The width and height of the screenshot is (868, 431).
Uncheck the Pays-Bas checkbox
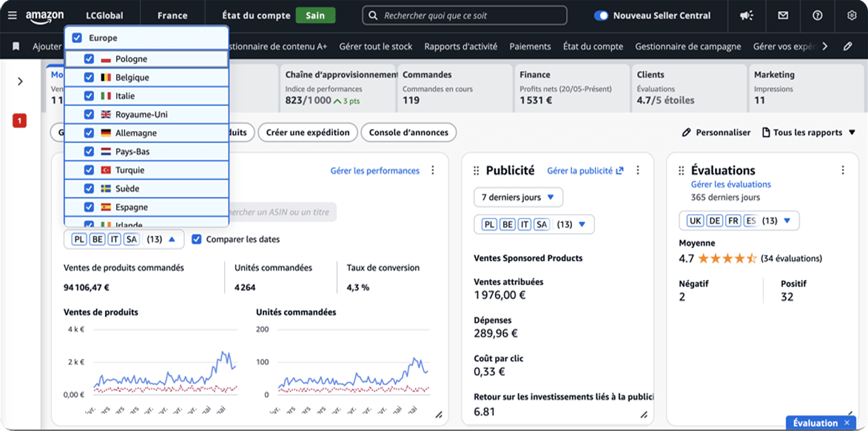click(x=89, y=151)
